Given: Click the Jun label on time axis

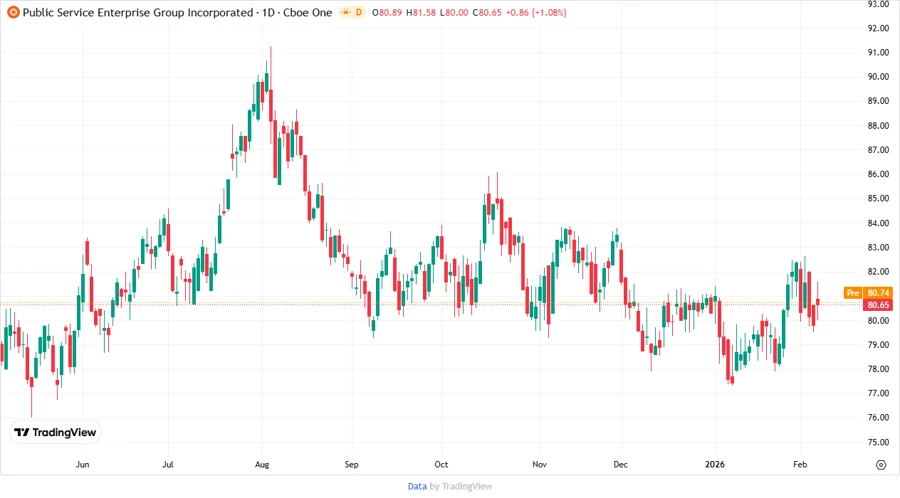Looking at the screenshot, I should point(83,464).
